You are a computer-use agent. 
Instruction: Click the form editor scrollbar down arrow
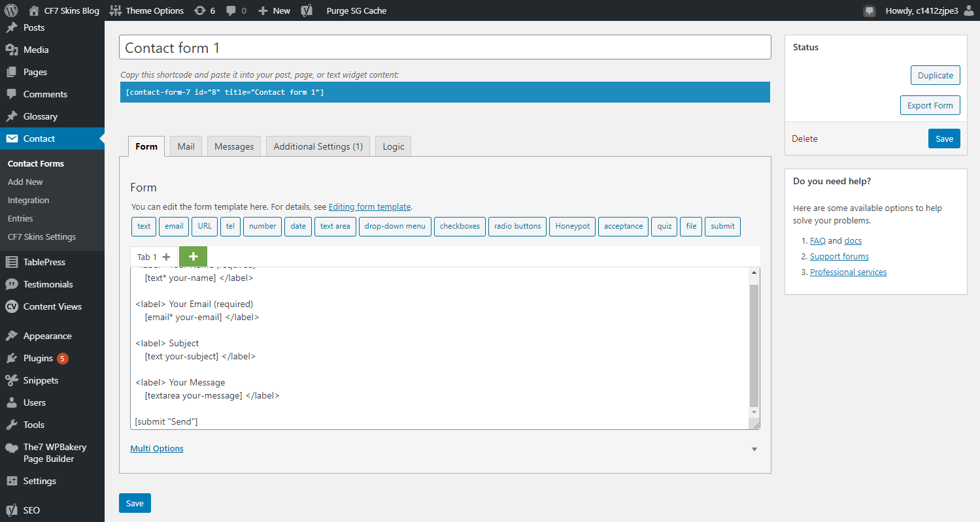point(754,412)
